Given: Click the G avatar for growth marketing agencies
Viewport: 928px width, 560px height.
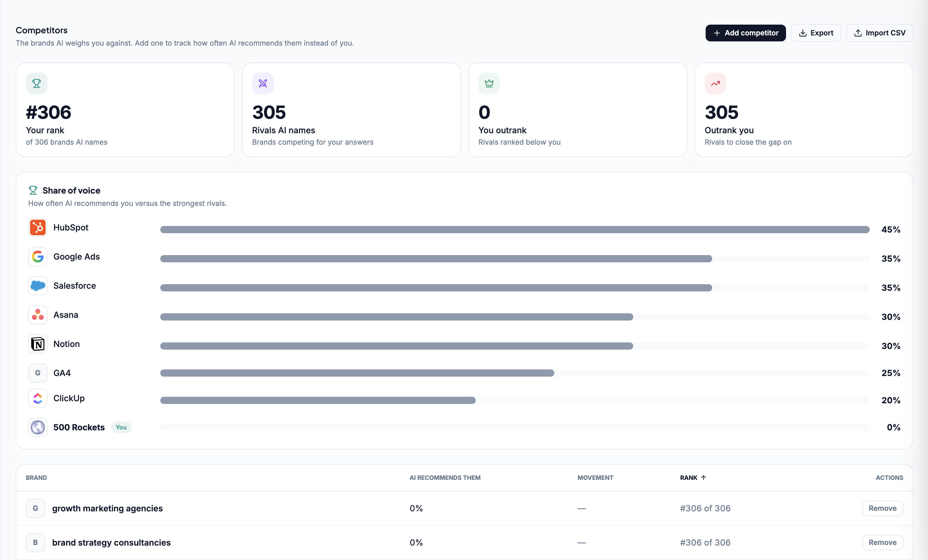Looking at the screenshot, I should pyautogui.click(x=35, y=508).
